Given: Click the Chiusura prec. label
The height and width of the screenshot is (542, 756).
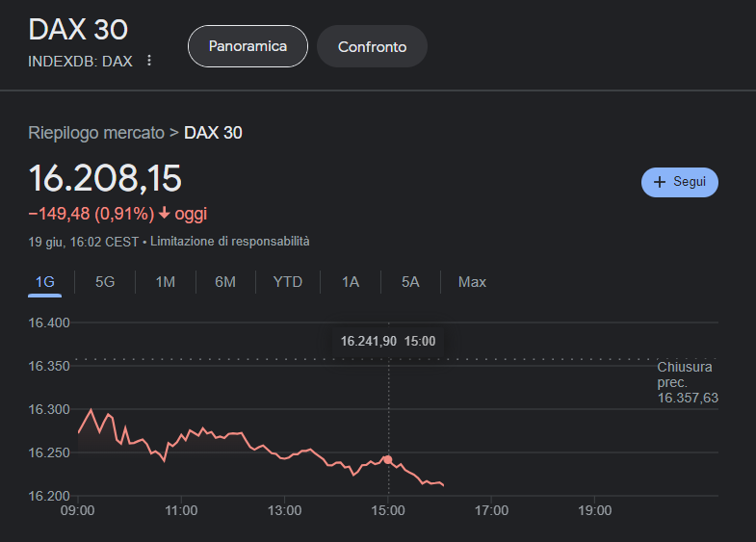Looking at the screenshot, I should (685, 374).
